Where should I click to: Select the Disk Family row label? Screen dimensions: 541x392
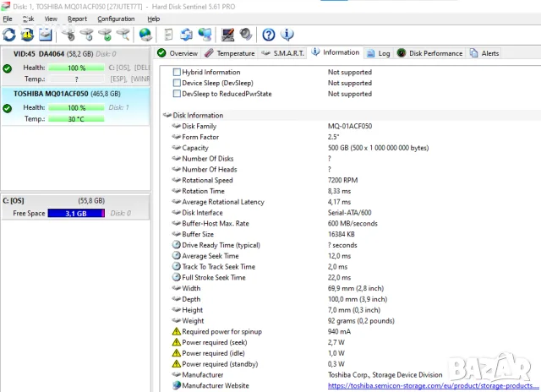[x=199, y=126]
